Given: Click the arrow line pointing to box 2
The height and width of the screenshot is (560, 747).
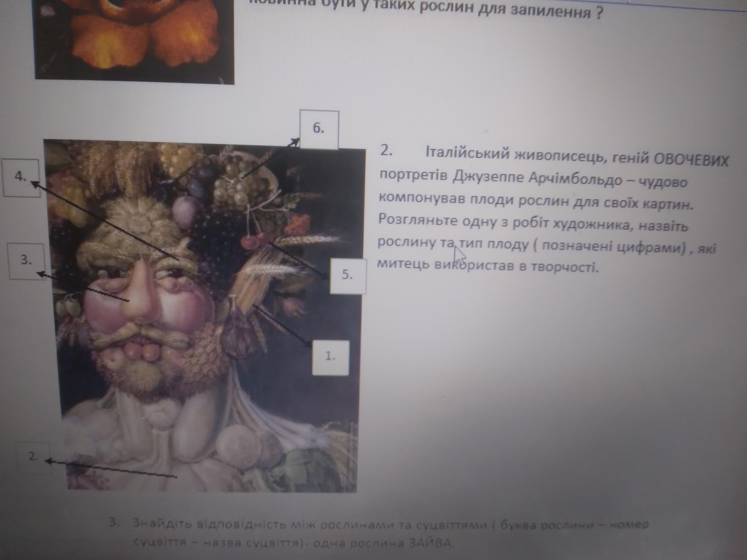Looking at the screenshot, I should tap(112, 468).
